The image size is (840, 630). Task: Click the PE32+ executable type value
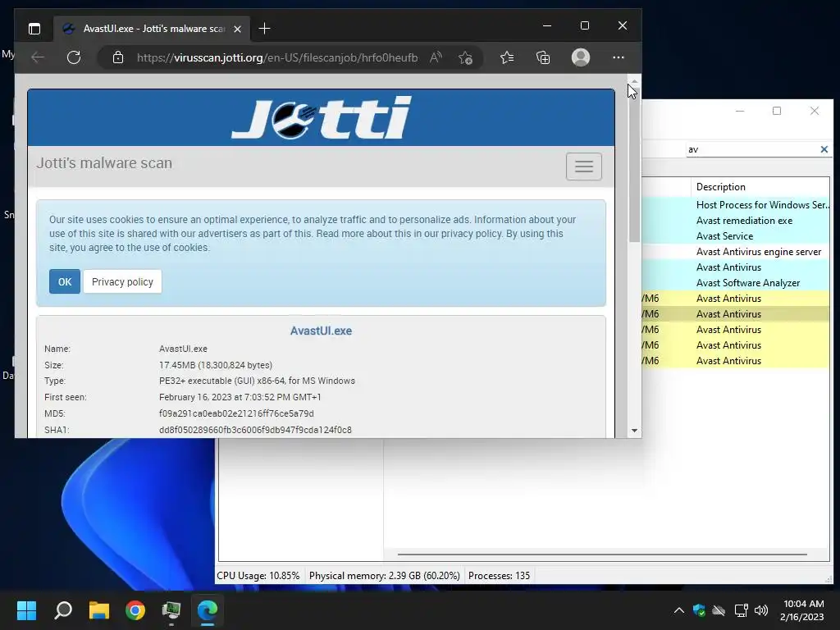(x=257, y=381)
